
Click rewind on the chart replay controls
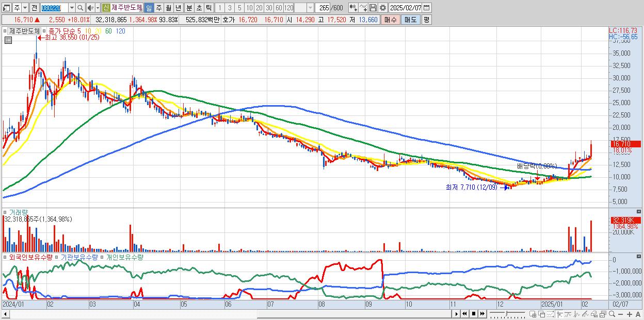coord(464,314)
